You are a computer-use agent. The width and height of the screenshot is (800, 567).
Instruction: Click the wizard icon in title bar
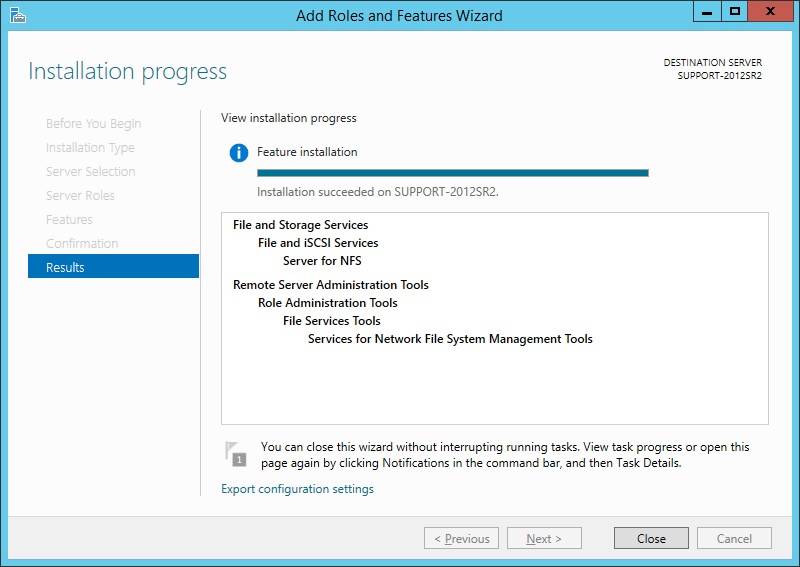[17, 15]
